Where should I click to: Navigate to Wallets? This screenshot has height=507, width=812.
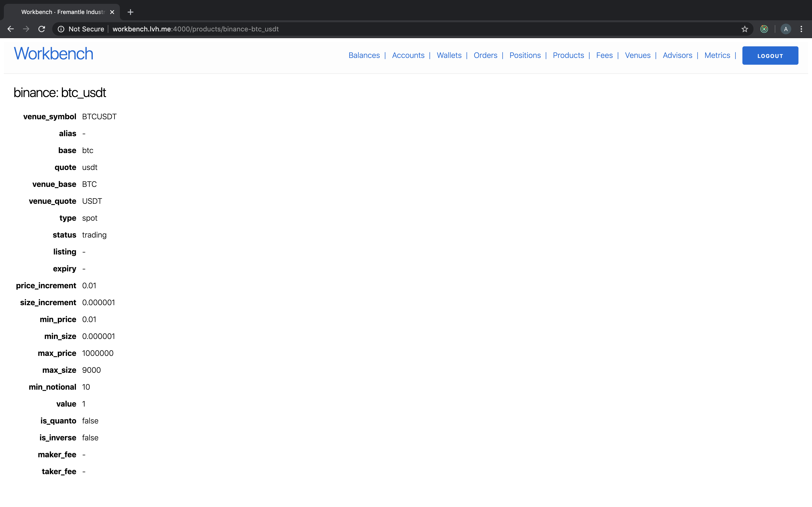coord(449,55)
